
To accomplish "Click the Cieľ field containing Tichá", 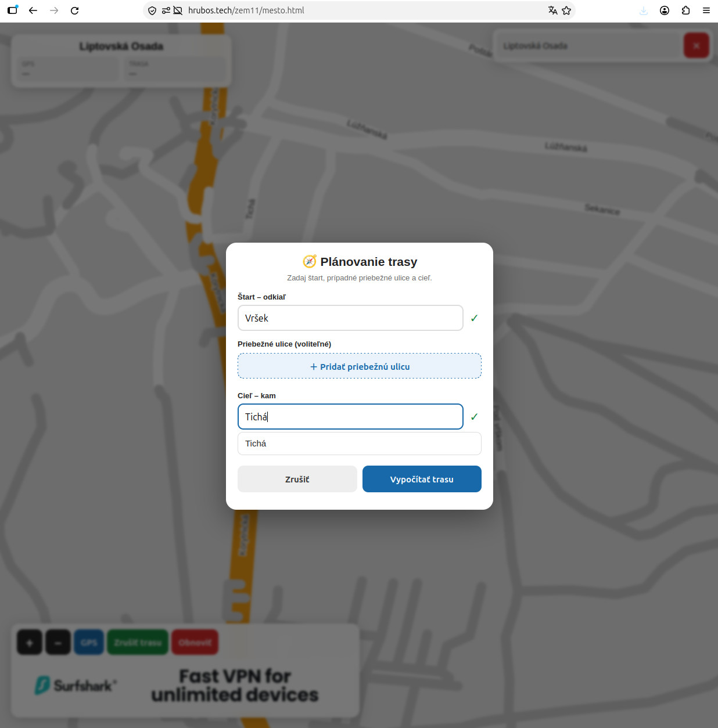I will tap(350, 417).
